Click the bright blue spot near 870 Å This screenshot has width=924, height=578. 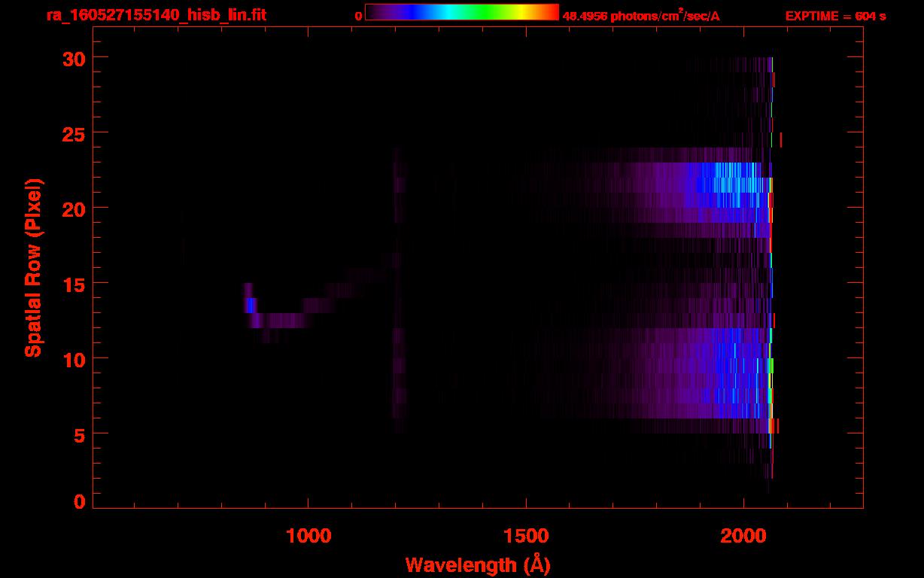coord(251,305)
